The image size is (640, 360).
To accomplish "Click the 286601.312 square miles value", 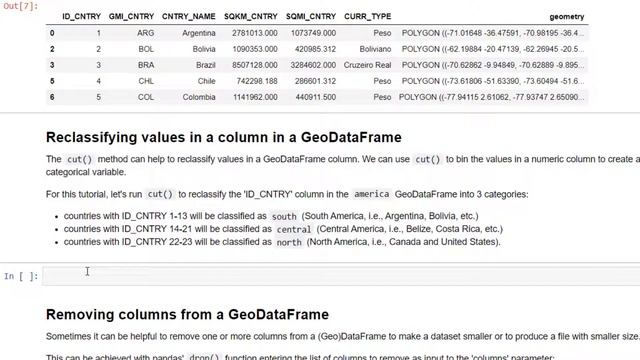I will pyautogui.click(x=315, y=81).
